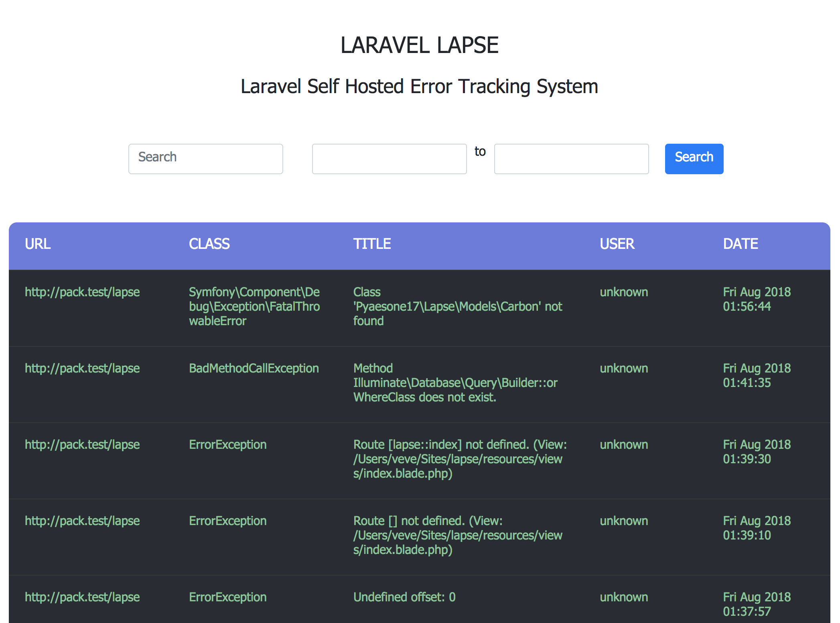Click the DATE column header
The width and height of the screenshot is (840, 623).
point(740,244)
